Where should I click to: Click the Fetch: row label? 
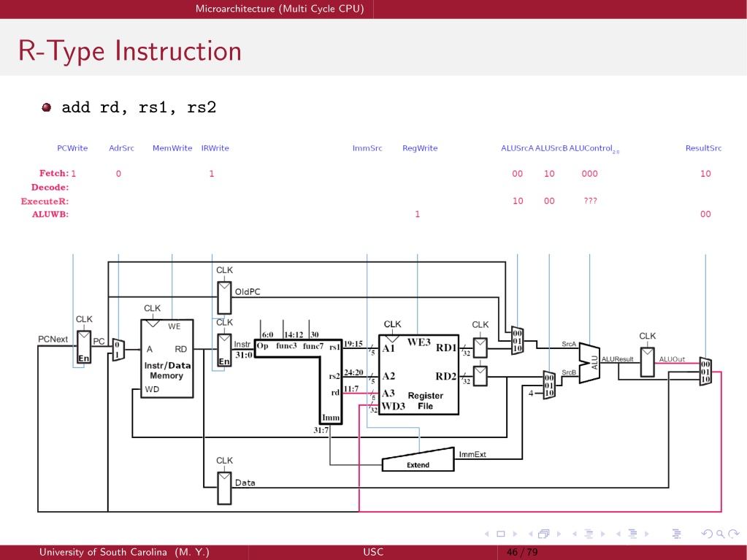point(54,173)
